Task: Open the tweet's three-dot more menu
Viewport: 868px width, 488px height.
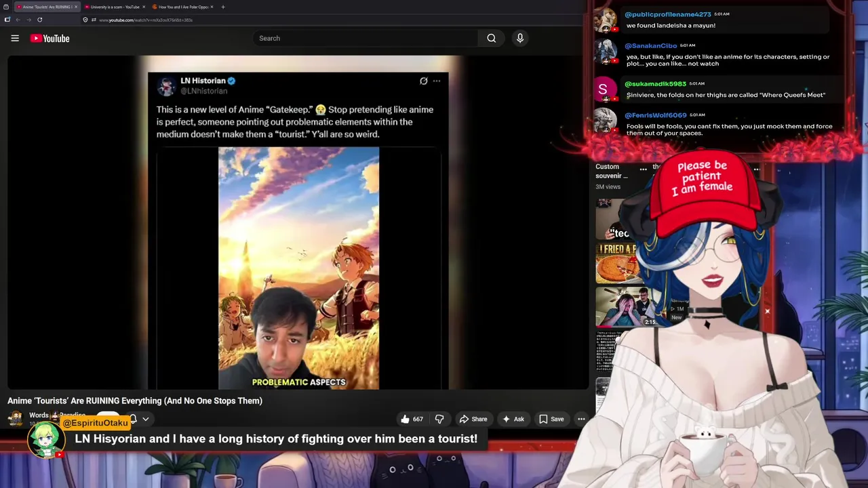Action: click(x=437, y=81)
